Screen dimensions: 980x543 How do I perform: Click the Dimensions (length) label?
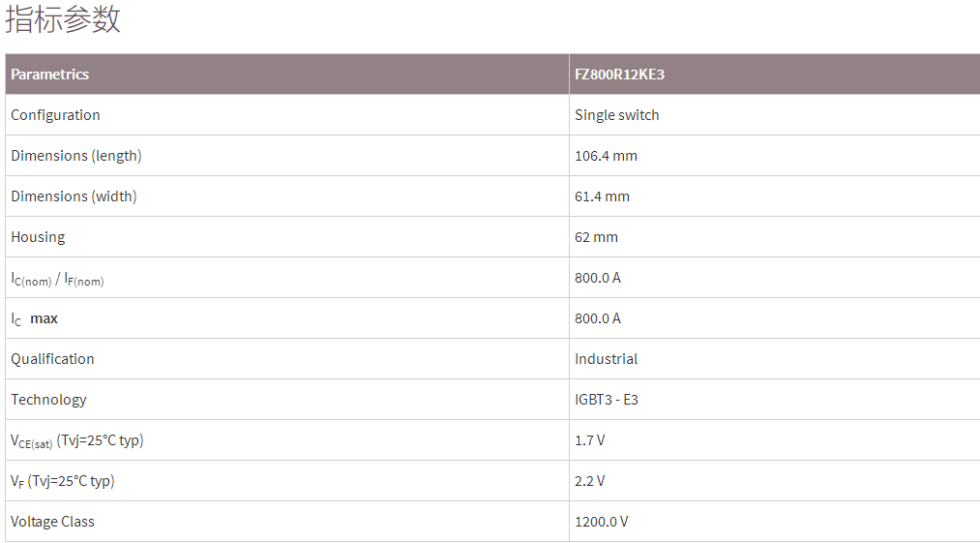76,156
